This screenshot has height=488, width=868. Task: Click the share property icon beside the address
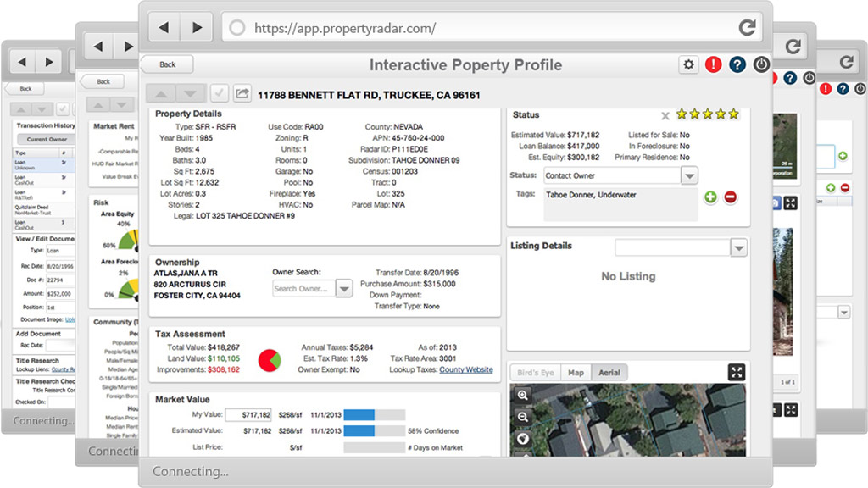(242, 94)
